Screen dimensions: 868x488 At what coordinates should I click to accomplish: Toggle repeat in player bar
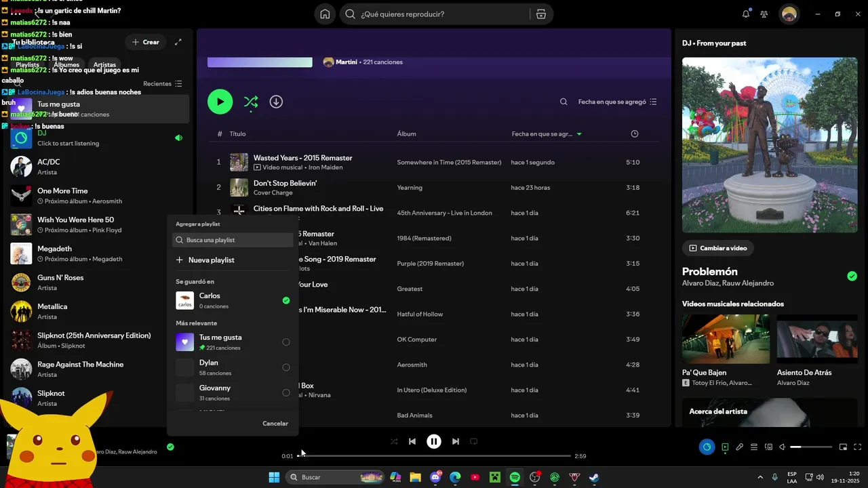coord(474,441)
